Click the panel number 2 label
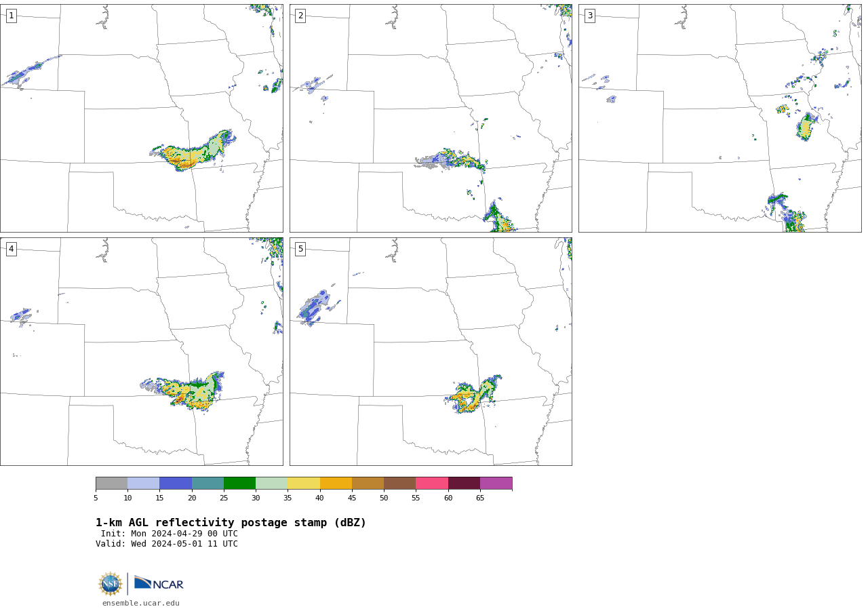 [x=300, y=16]
